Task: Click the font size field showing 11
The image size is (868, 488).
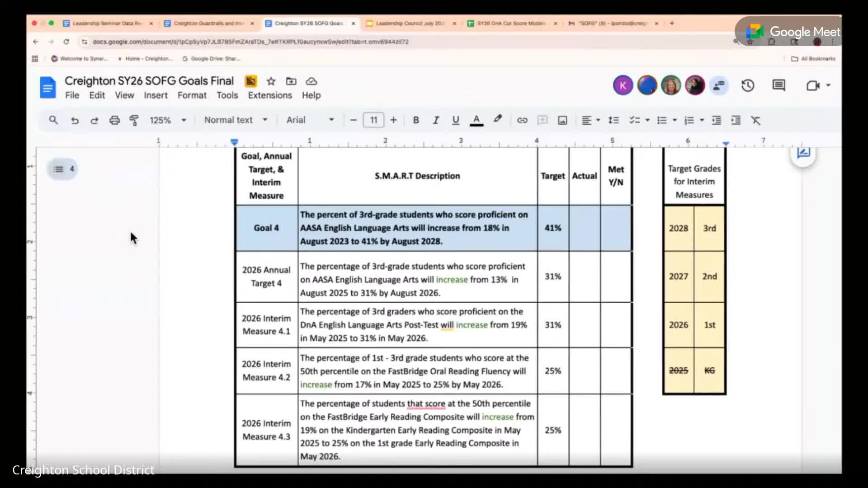Action: click(373, 120)
